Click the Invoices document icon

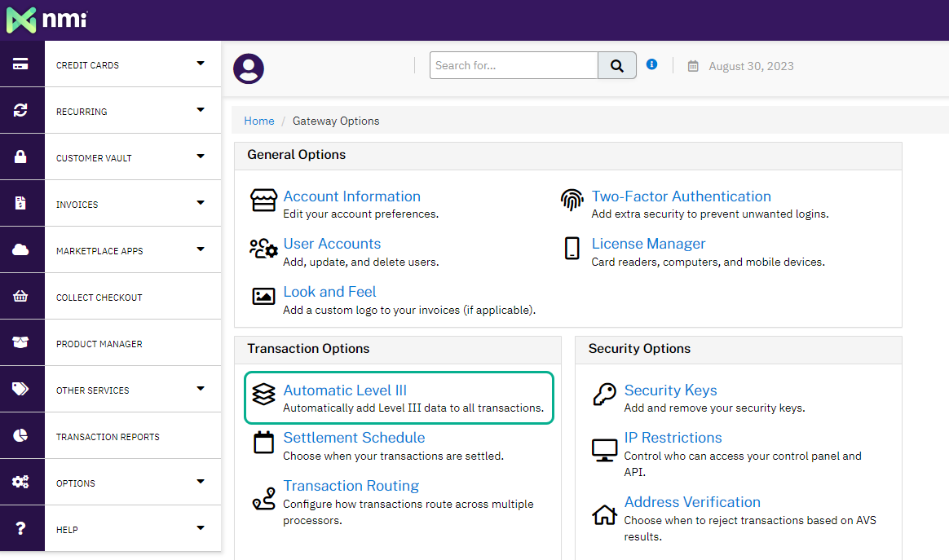[20, 203]
